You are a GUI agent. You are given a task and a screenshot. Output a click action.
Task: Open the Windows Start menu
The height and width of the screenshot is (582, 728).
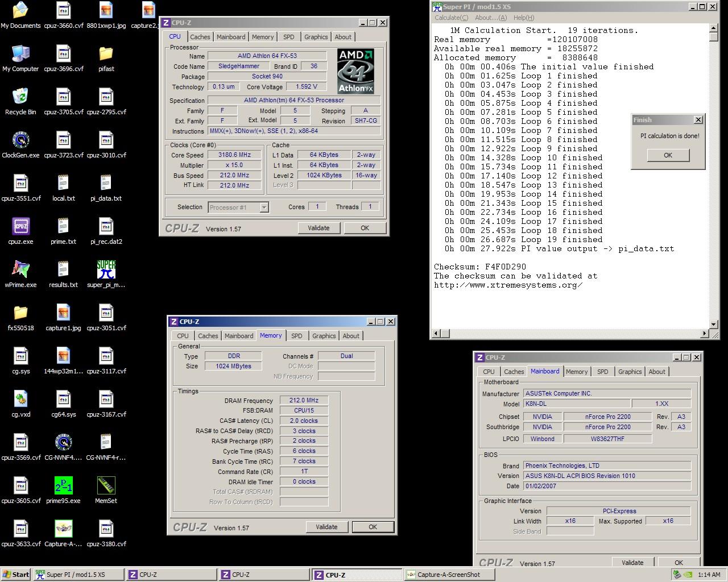(x=16, y=575)
